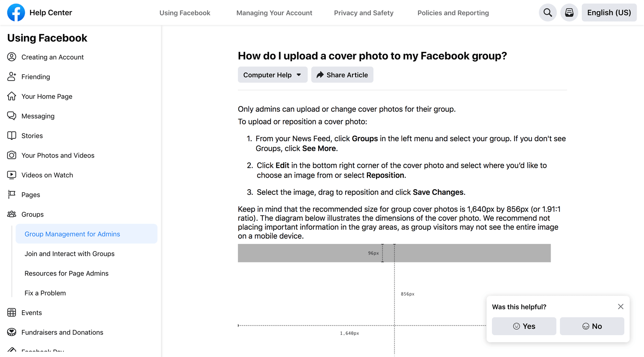
Task: Click the Events calendar grid icon
Action: pos(12,312)
